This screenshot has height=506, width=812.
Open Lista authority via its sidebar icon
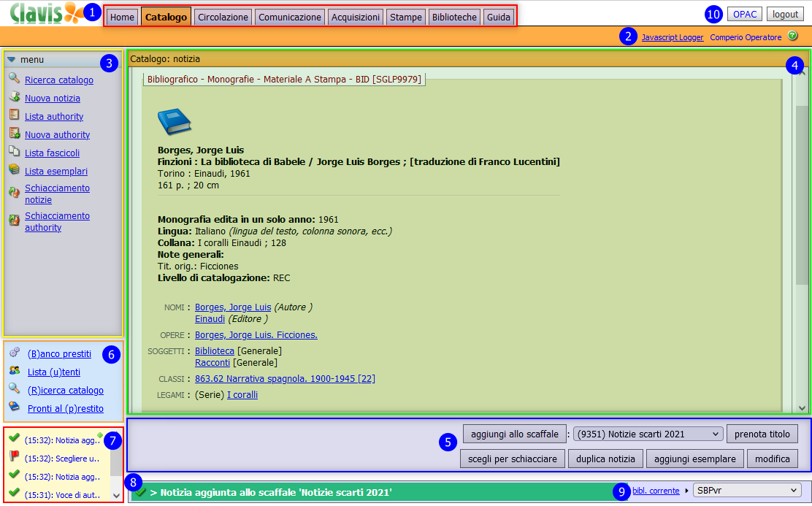[16, 116]
